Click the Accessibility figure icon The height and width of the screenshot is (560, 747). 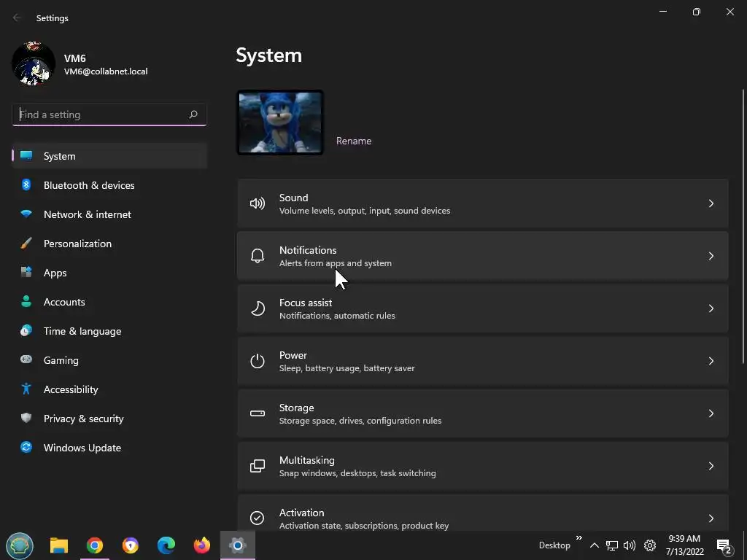26,389
